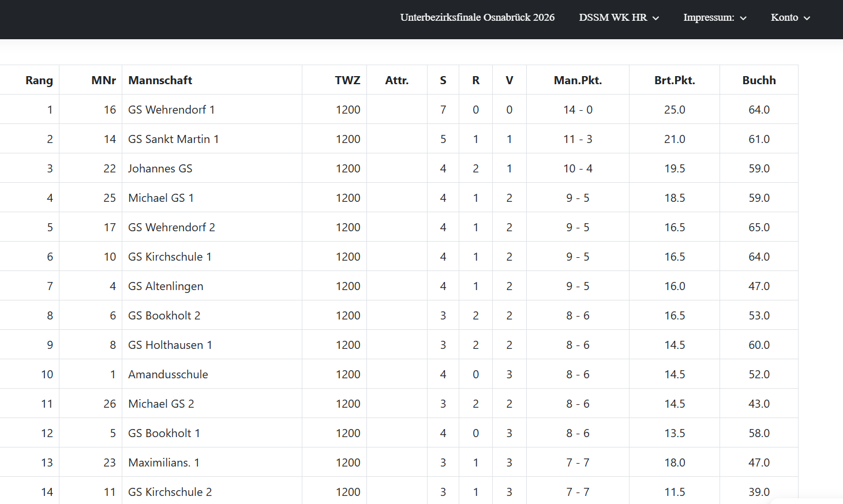The image size is (843, 504).
Task: Select the TWZ column header
Action: point(347,80)
